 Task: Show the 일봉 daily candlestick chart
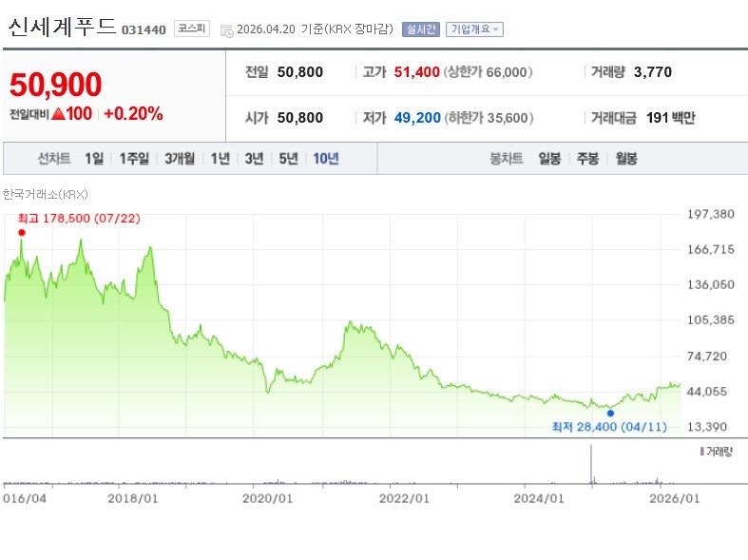[x=549, y=159]
